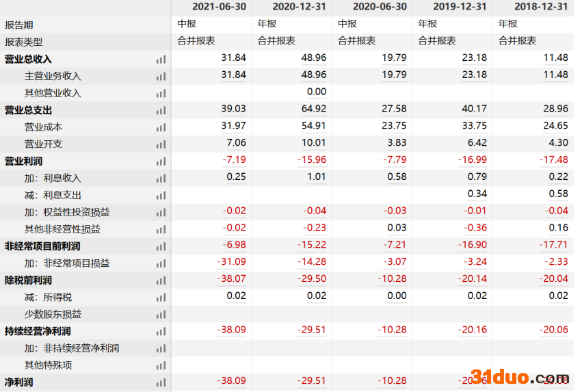582x392 pixels.
Task: Show trend chart for 营业成本
Action: click(161, 127)
